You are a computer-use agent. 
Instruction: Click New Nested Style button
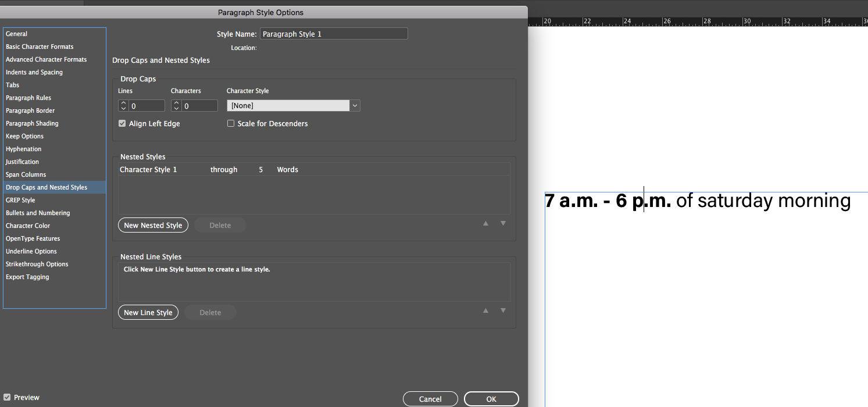[x=153, y=225]
